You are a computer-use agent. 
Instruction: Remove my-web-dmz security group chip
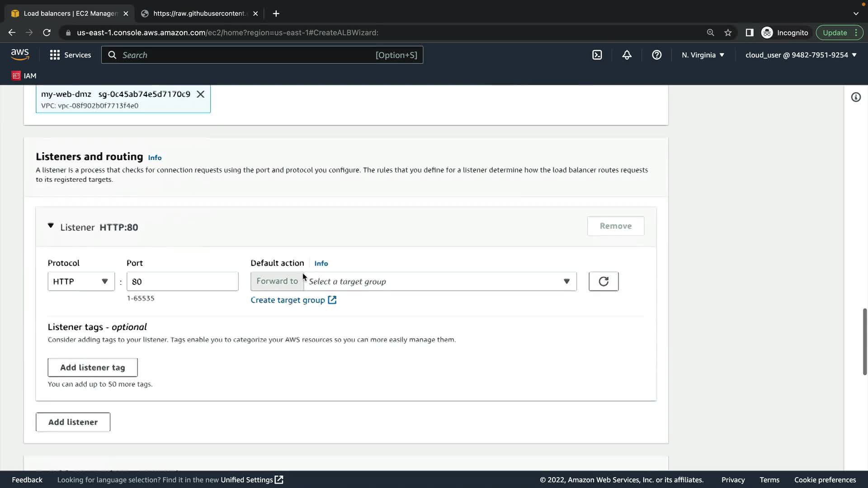point(200,94)
